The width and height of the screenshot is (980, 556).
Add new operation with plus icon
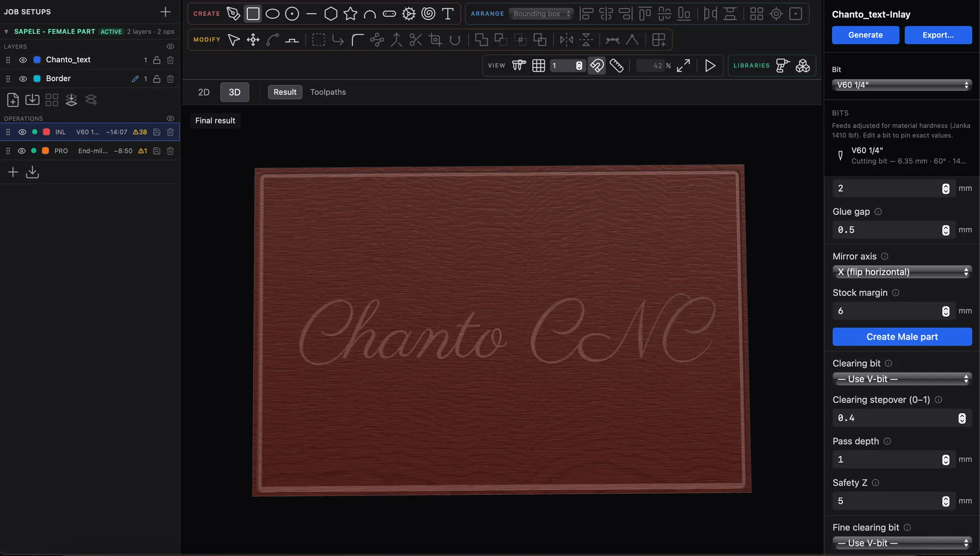click(13, 173)
